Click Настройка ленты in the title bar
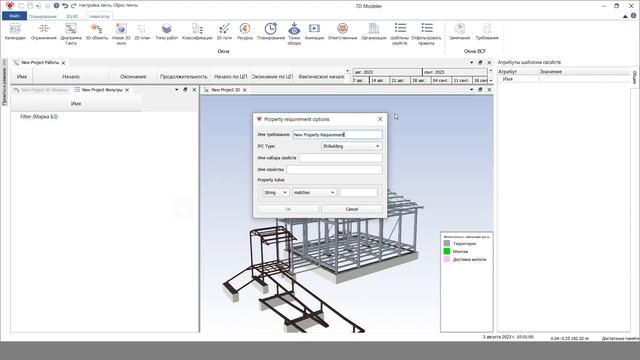Image resolution: width=640 pixels, height=360 pixels. pos(95,5)
